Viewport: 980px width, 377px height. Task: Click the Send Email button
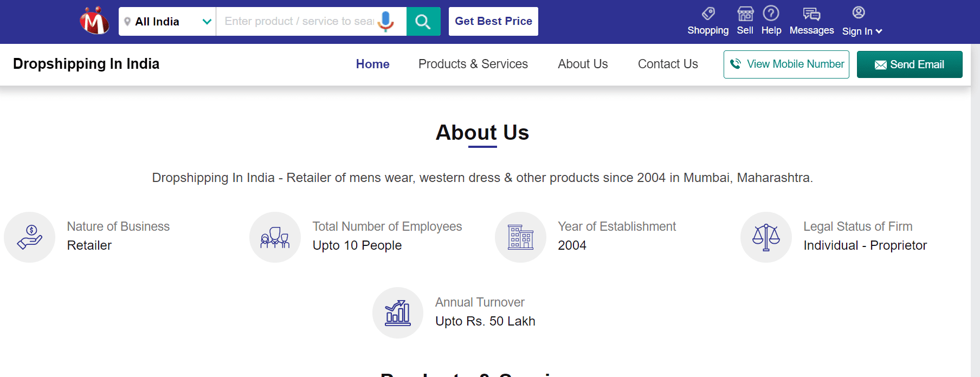tap(910, 64)
